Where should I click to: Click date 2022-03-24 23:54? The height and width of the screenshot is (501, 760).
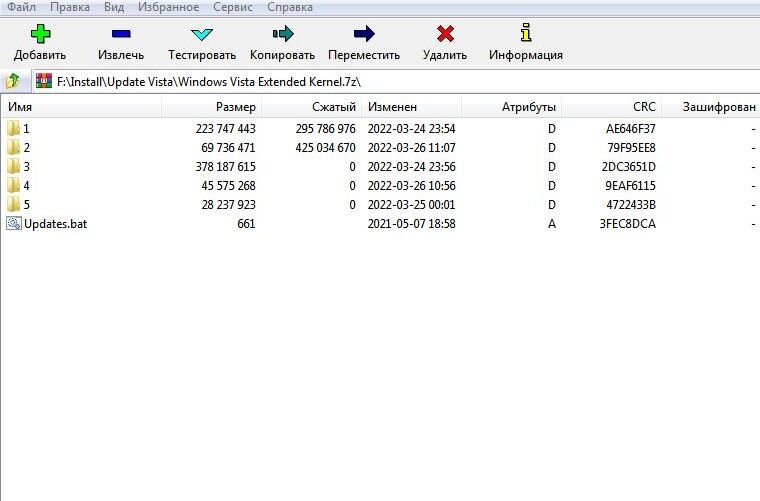click(412, 128)
